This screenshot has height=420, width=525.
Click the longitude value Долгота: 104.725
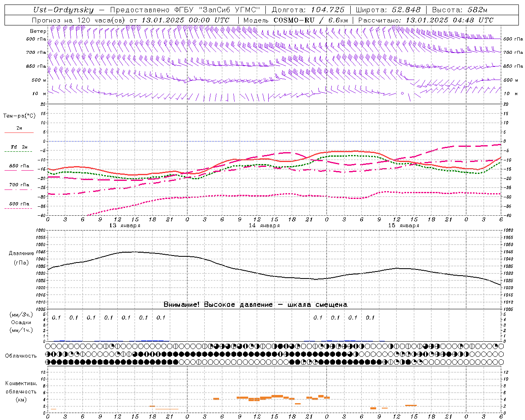(308, 10)
